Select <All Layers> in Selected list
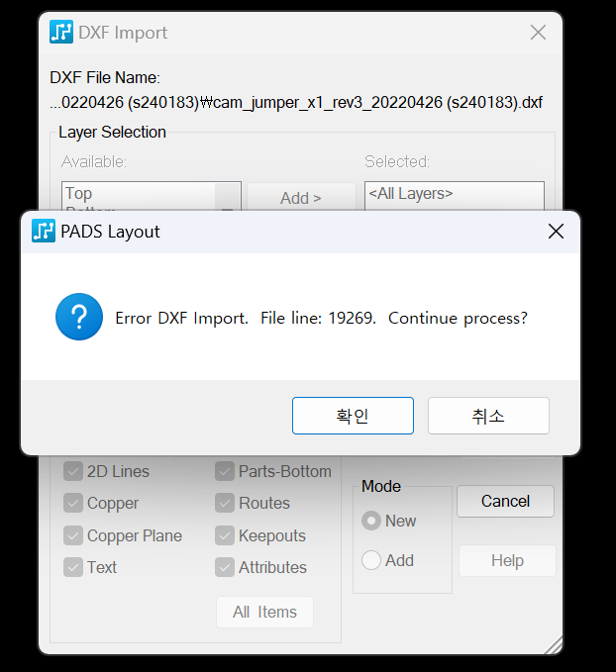 [411, 194]
